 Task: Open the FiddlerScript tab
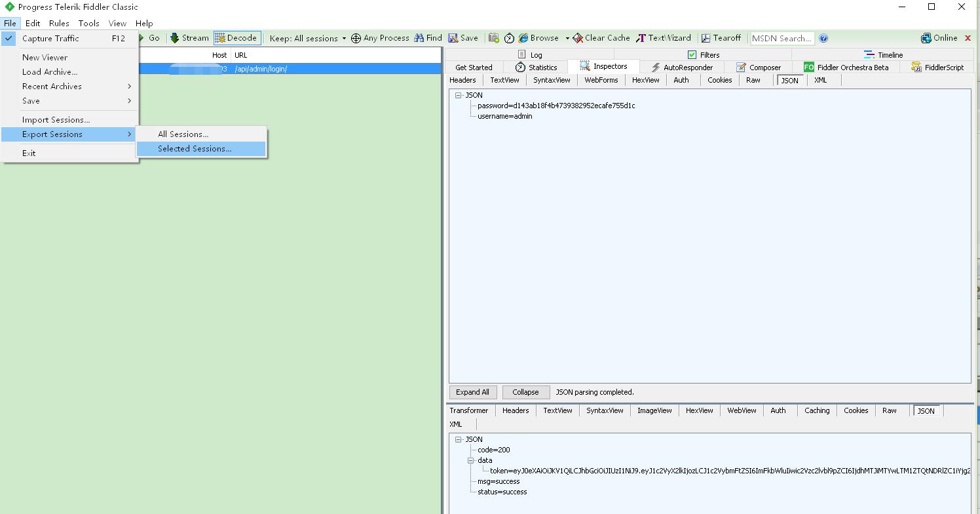(x=937, y=67)
